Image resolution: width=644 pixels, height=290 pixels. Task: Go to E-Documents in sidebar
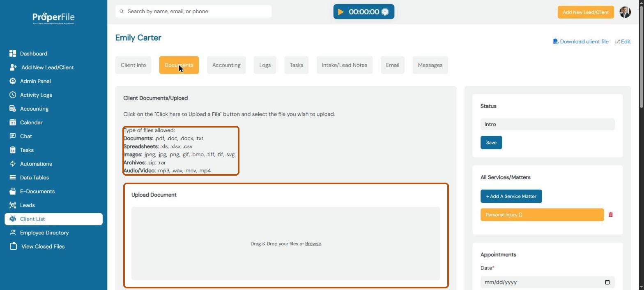[x=37, y=191]
